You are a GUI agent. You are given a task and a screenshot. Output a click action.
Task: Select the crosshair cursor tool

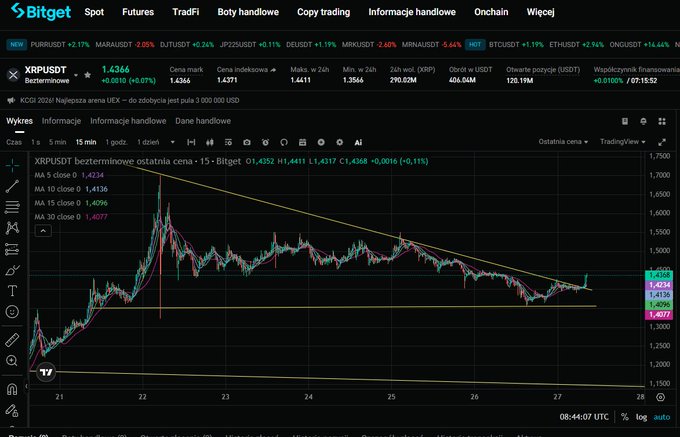(12, 165)
